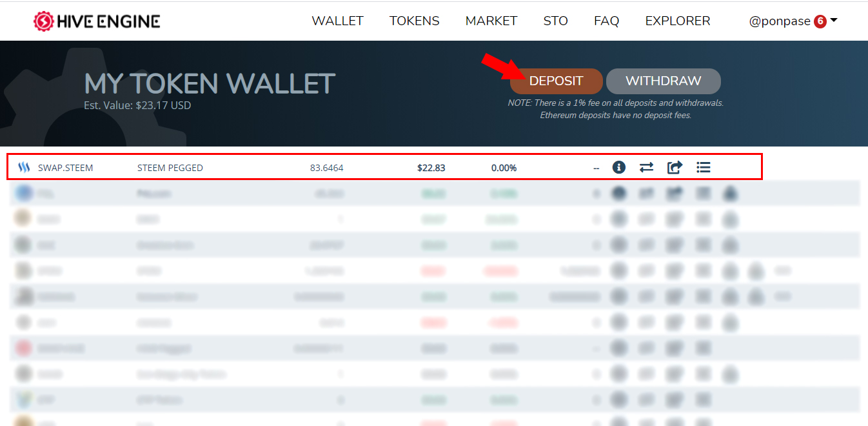The height and width of the screenshot is (426, 868).
Task: Open info icon for SWAP.STEEM
Action: coord(619,167)
